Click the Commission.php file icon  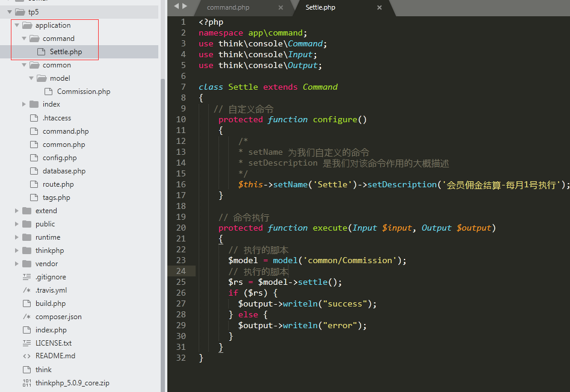point(48,92)
